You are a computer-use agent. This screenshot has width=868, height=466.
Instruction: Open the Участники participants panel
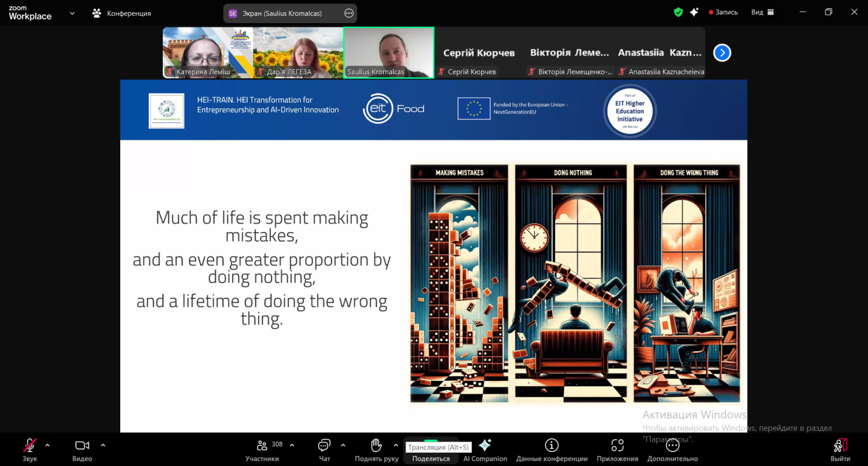point(262,450)
